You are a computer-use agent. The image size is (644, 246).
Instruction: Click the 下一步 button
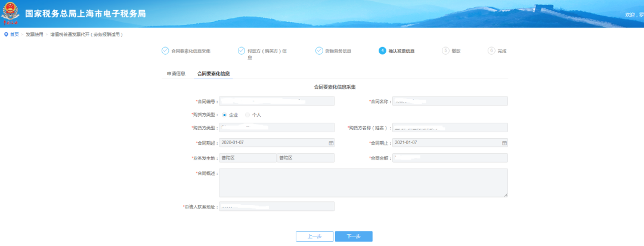coord(354,236)
